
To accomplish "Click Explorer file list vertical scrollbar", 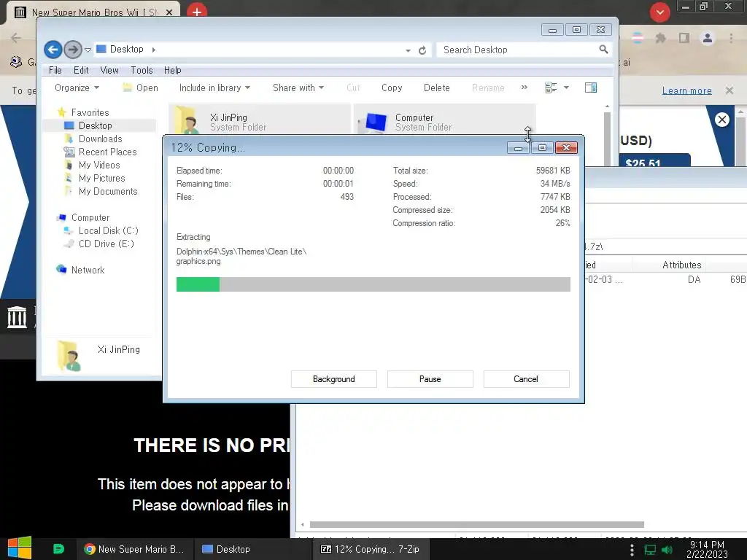I will tap(607, 141).
